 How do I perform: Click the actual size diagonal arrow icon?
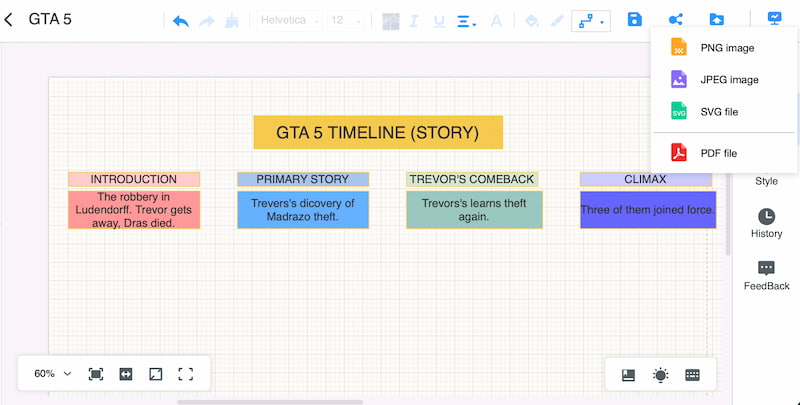tap(156, 374)
